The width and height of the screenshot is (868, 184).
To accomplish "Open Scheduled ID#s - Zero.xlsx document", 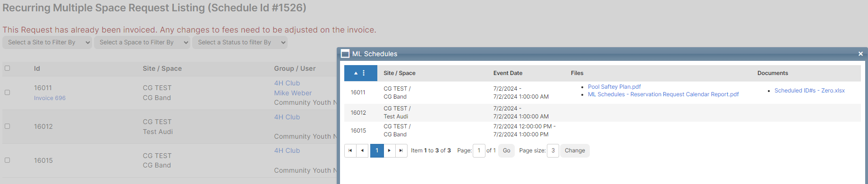I will tap(809, 91).
